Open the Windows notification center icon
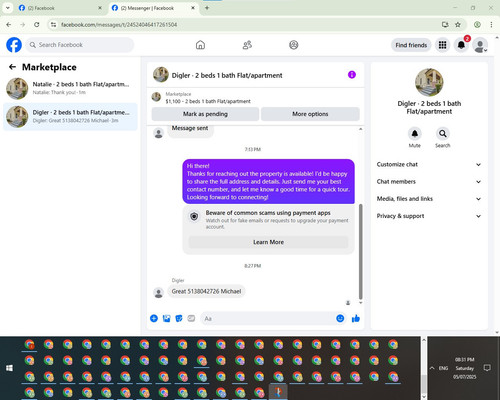This screenshot has height=400, width=500. click(487, 368)
